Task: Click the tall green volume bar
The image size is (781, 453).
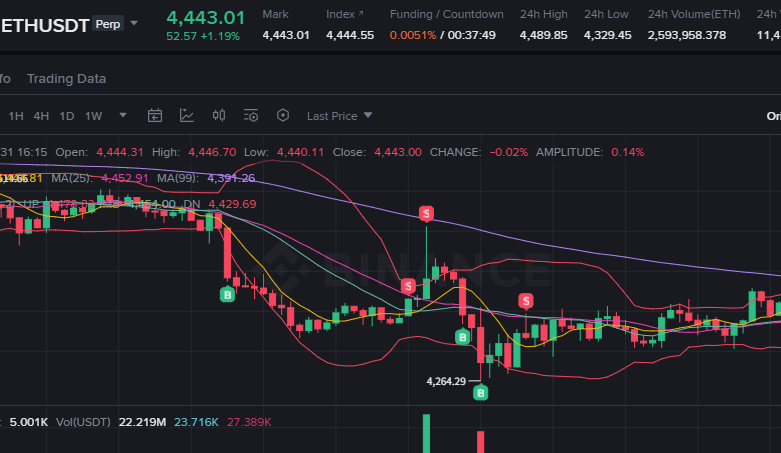Action: (x=426, y=434)
